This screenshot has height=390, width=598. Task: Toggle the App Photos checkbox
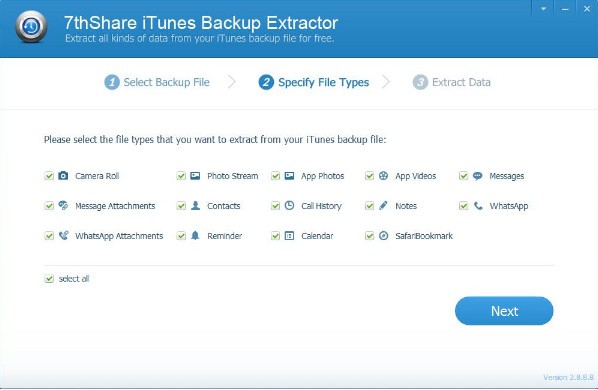tap(275, 176)
